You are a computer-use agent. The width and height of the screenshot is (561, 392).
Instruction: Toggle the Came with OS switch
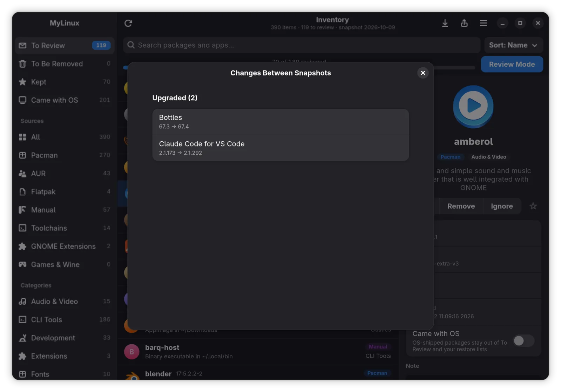523,341
